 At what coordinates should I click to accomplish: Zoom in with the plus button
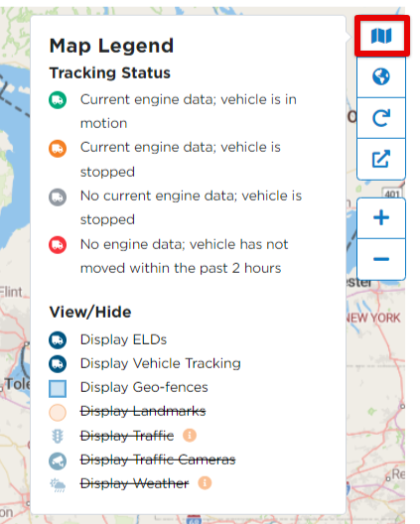pos(381,218)
